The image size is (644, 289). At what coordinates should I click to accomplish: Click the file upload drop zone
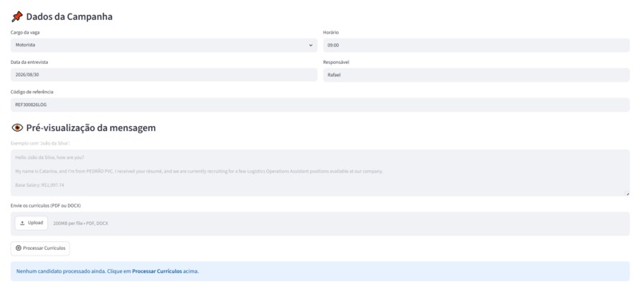(x=320, y=224)
